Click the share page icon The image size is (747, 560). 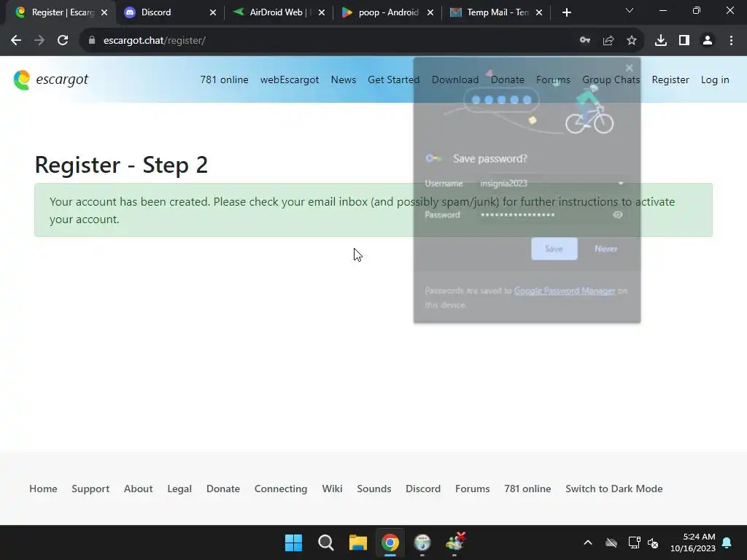point(608,41)
